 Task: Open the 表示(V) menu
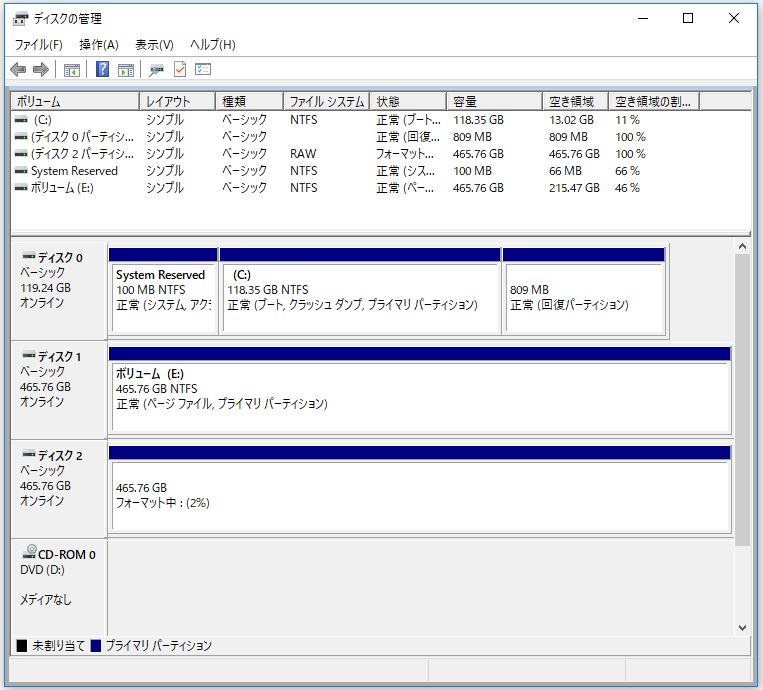tap(154, 45)
